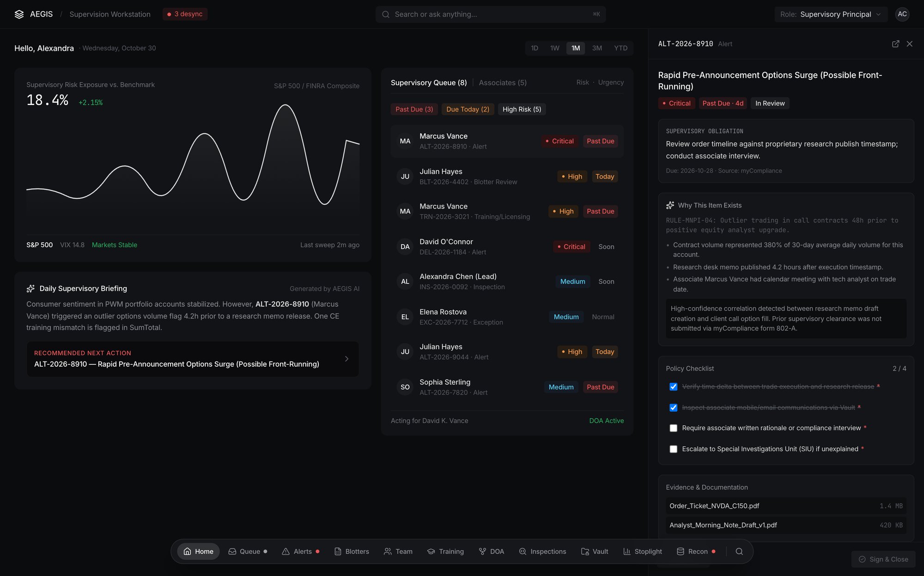Open Team in the bottom dock
This screenshot has height=576, width=924.
(x=398, y=551)
